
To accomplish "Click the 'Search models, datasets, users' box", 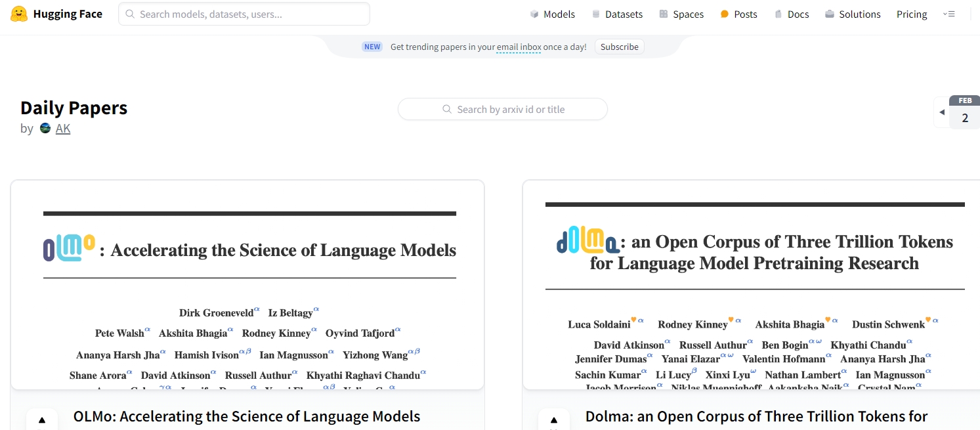I will click(x=244, y=14).
